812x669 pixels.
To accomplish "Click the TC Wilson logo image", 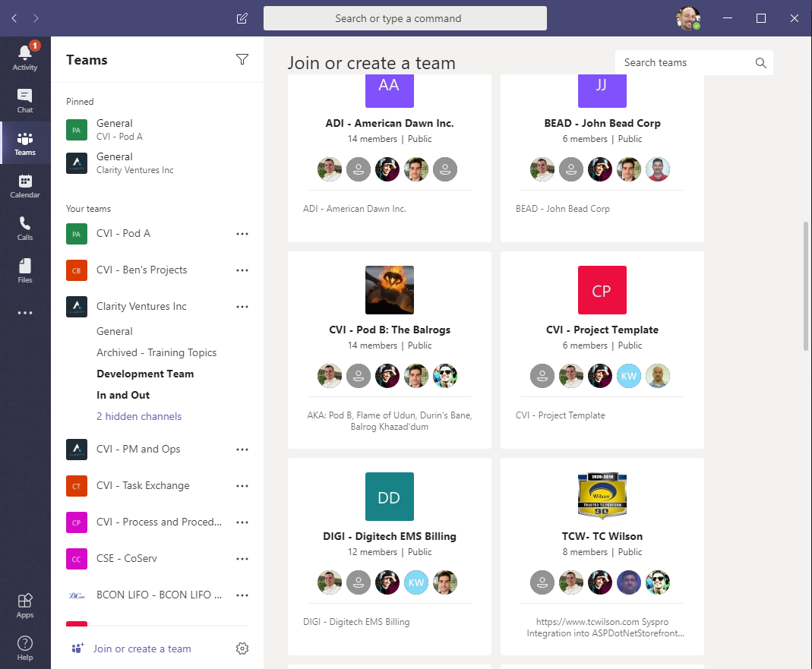I will click(602, 496).
